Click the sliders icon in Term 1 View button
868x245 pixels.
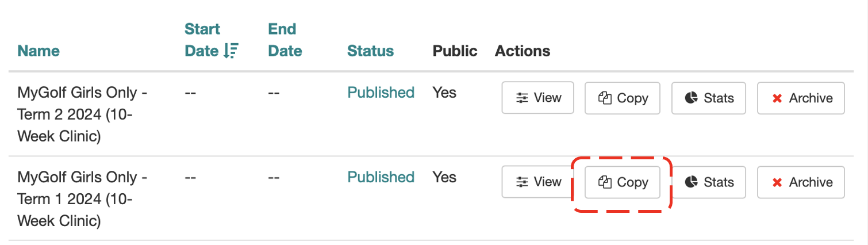click(x=522, y=182)
